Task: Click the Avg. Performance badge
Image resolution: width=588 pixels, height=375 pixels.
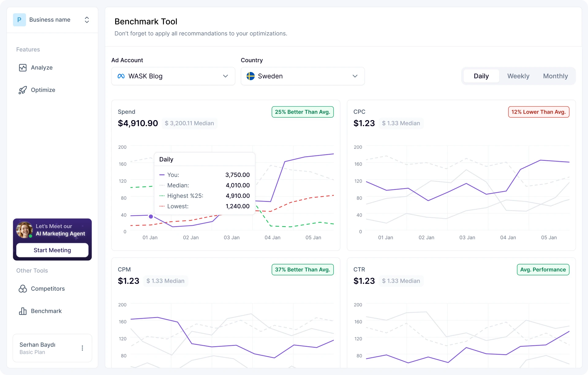Action: pyautogui.click(x=543, y=270)
